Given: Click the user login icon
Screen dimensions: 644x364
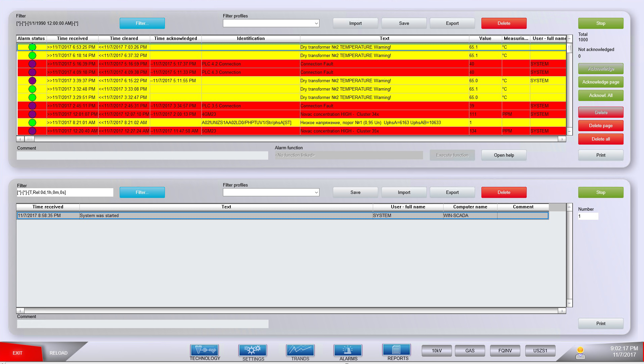Looking at the screenshot, I should [580, 353].
